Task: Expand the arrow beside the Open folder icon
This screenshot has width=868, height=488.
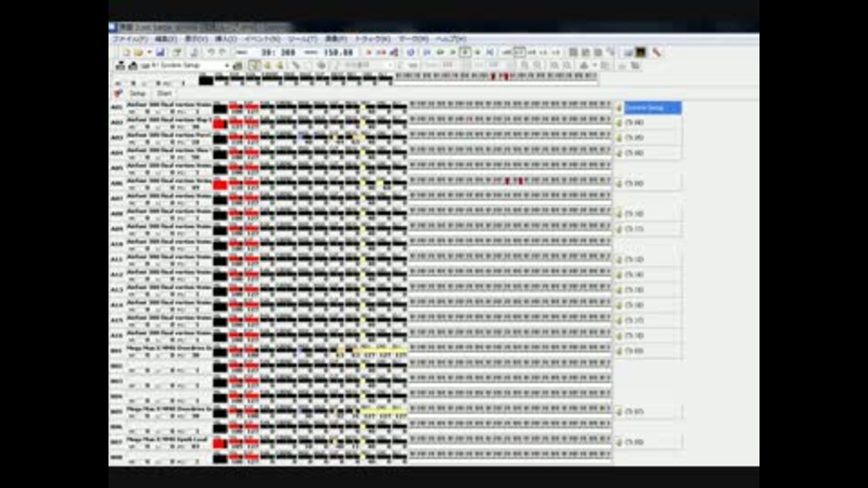Action: coord(149,52)
